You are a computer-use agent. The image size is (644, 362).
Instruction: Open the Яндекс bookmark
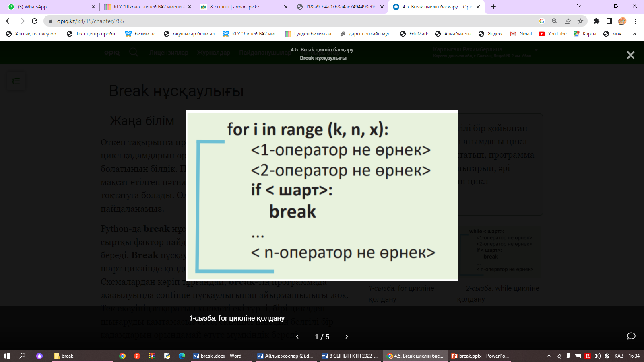tap(491, 34)
